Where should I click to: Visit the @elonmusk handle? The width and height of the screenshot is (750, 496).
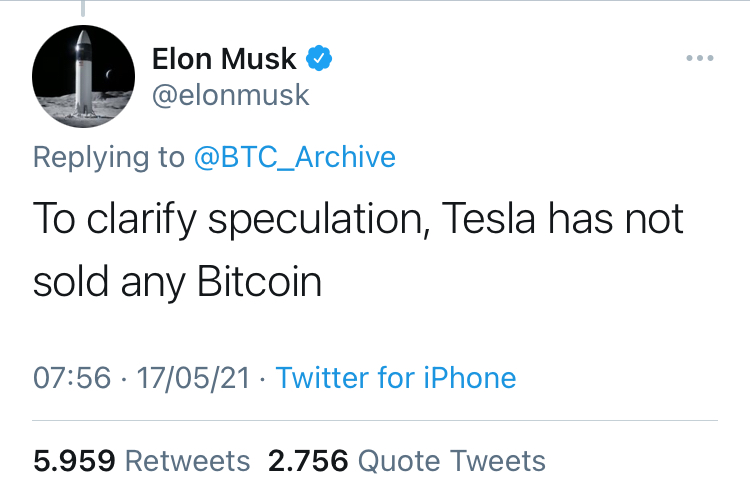231,95
